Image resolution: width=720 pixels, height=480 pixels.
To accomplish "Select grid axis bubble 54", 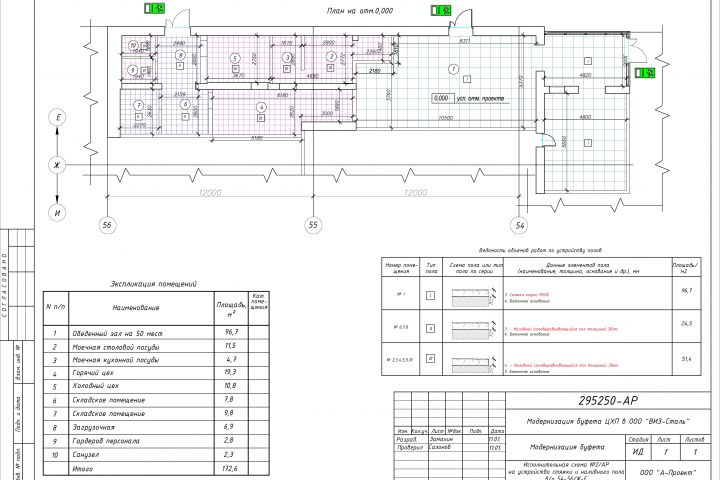I will tap(520, 225).
